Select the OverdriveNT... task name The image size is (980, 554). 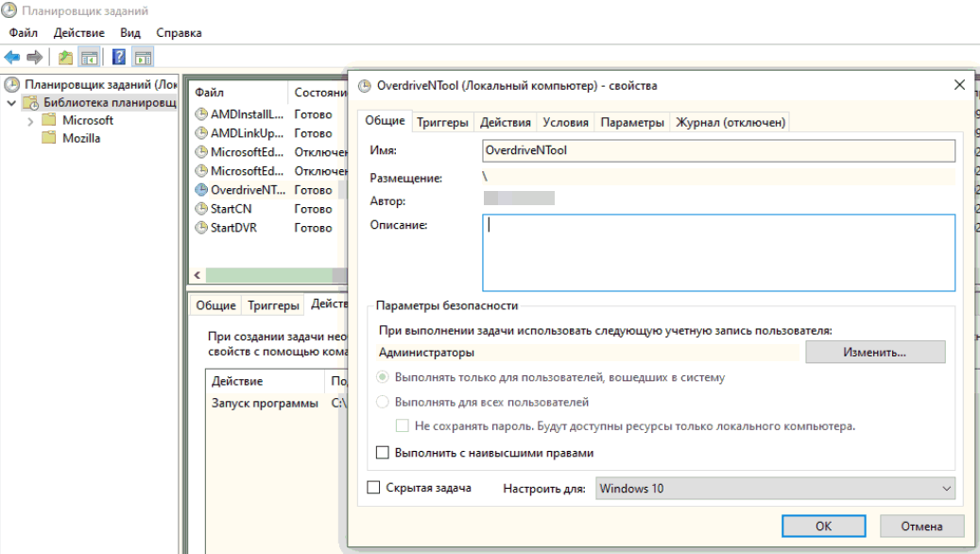248,189
